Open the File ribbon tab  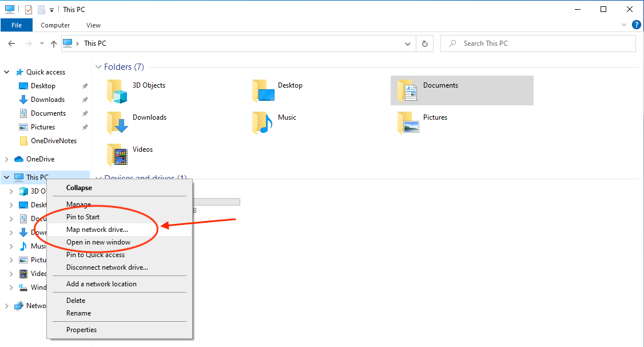(17, 25)
